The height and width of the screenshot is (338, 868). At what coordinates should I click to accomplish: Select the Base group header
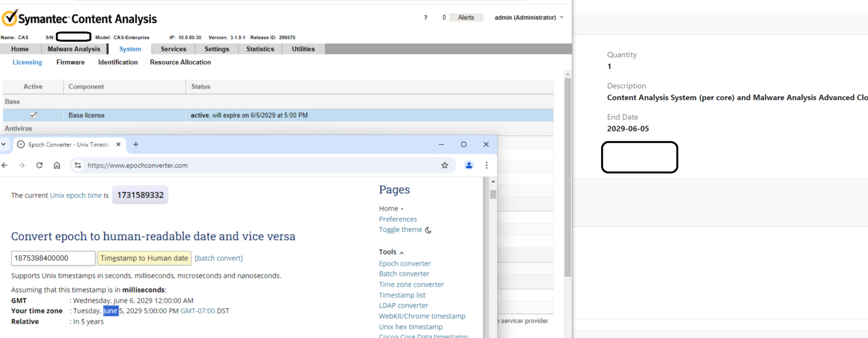point(12,102)
